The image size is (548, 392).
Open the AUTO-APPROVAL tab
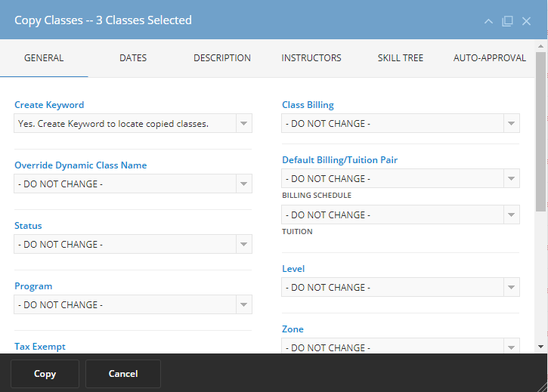tap(489, 58)
